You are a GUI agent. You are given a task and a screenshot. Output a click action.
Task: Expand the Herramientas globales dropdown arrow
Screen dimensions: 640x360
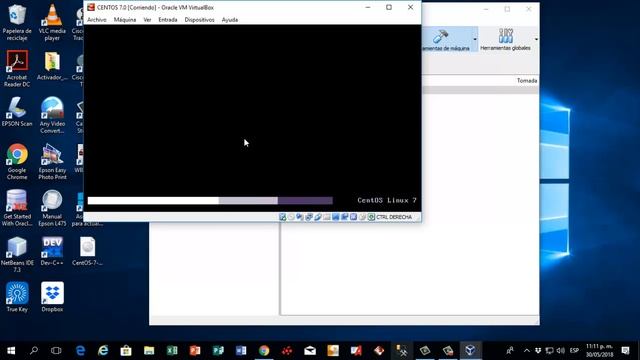pyautogui.click(x=536, y=39)
